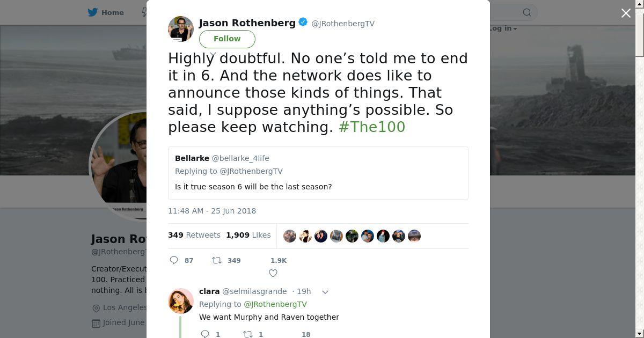Screen dimensions: 644x338
Task: Close the tweet overlay with the X
Action: (x=626, y=13)
